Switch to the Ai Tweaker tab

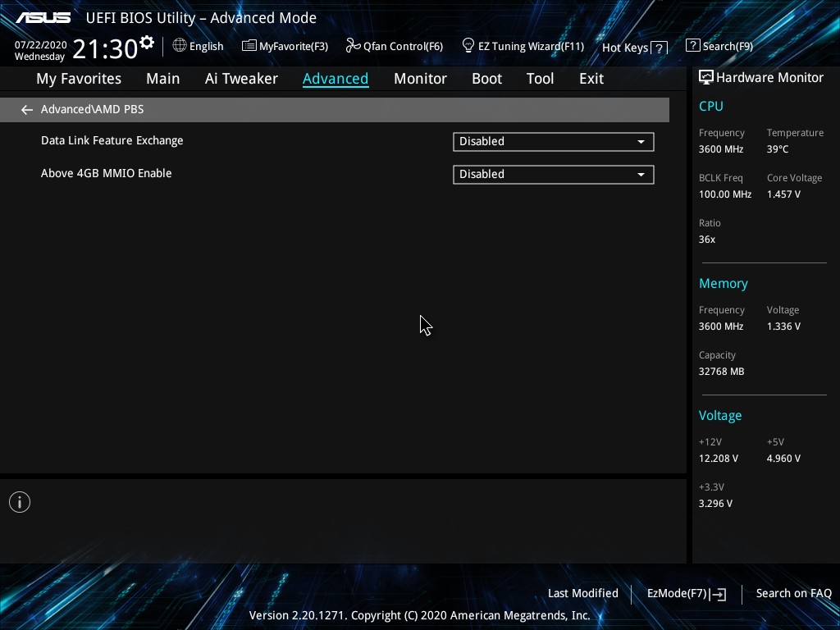point(241,79)
